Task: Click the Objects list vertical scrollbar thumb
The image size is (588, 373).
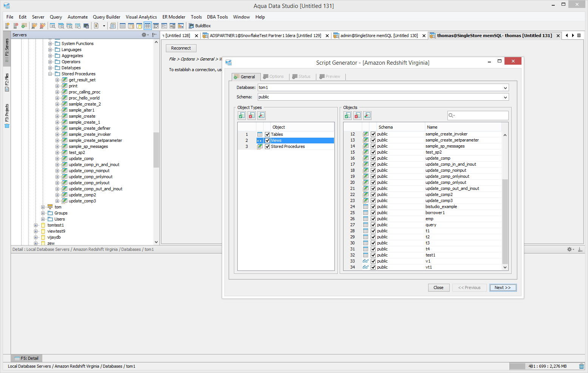Action: click(505, 221)
